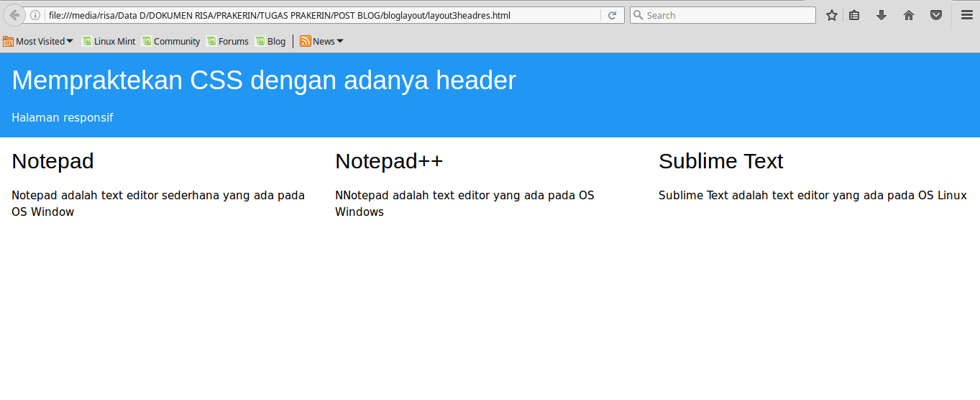Select the header title 'Mempraktekan CSS dengan adanya header'
This screenshot has width=980, height=400.
(x=264, y=81)
